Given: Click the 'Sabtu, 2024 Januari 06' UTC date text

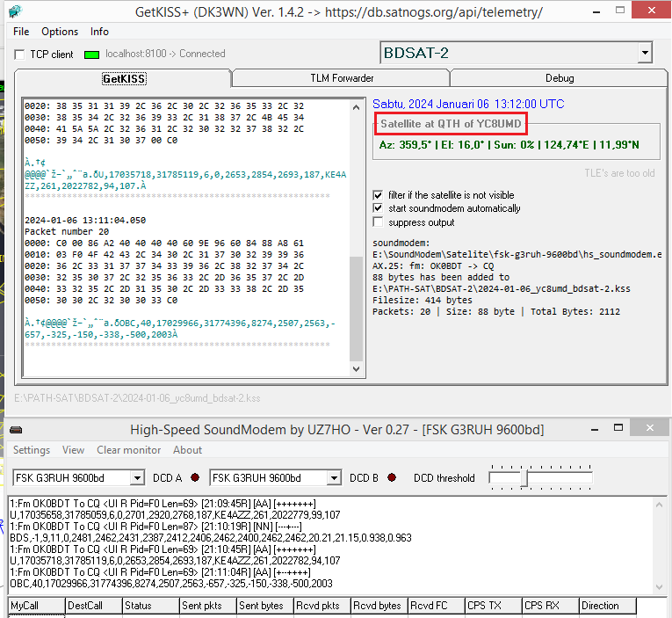Looking at the screenshot, I should tap(468, 104).
